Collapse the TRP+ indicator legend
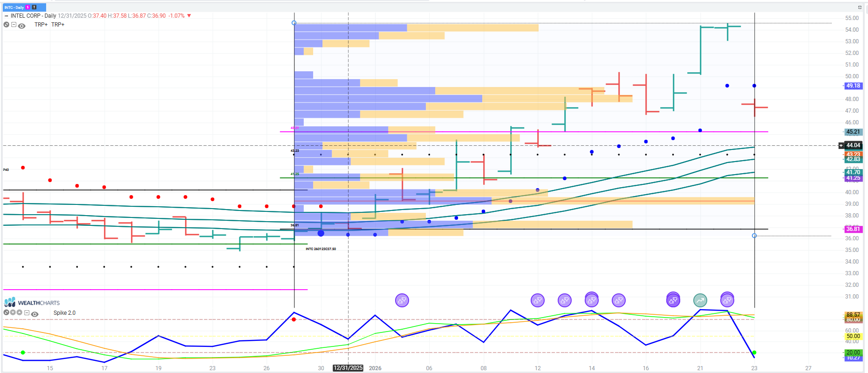 click(14, 25)
